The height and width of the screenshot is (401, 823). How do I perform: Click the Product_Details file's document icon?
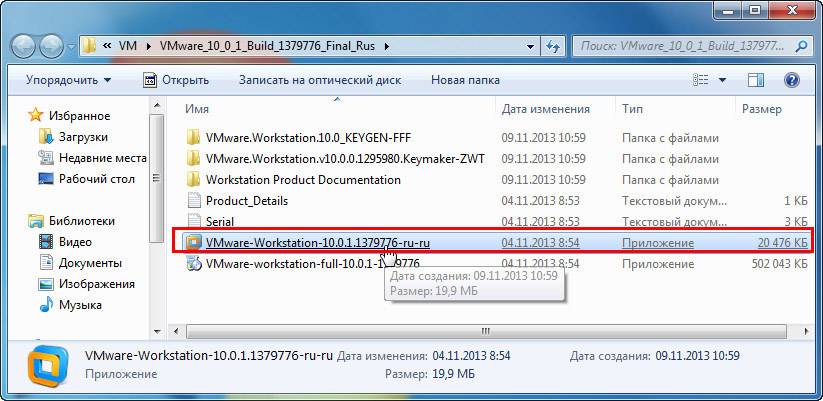[x=194, y=200]
